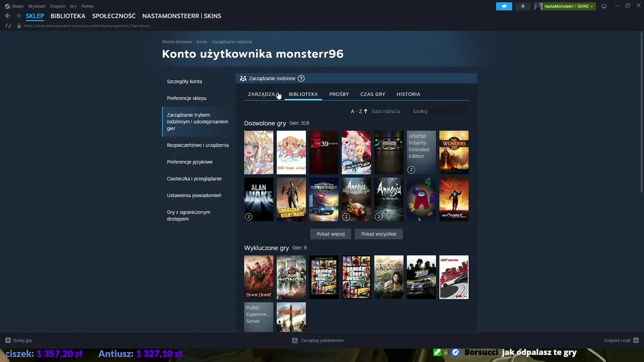Open nastaMonsteerr account dropdown
Screen dimensions: 644x362
point(569,6)
